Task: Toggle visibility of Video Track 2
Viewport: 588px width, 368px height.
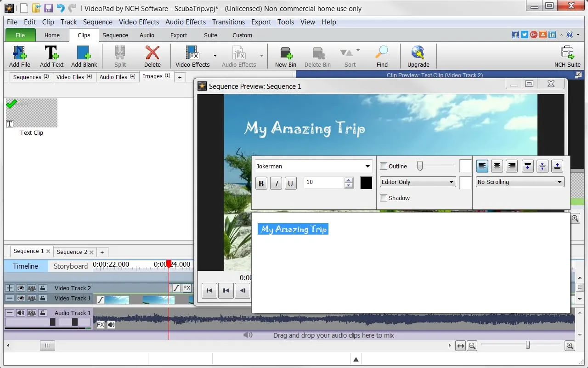Action: [21, 288]
